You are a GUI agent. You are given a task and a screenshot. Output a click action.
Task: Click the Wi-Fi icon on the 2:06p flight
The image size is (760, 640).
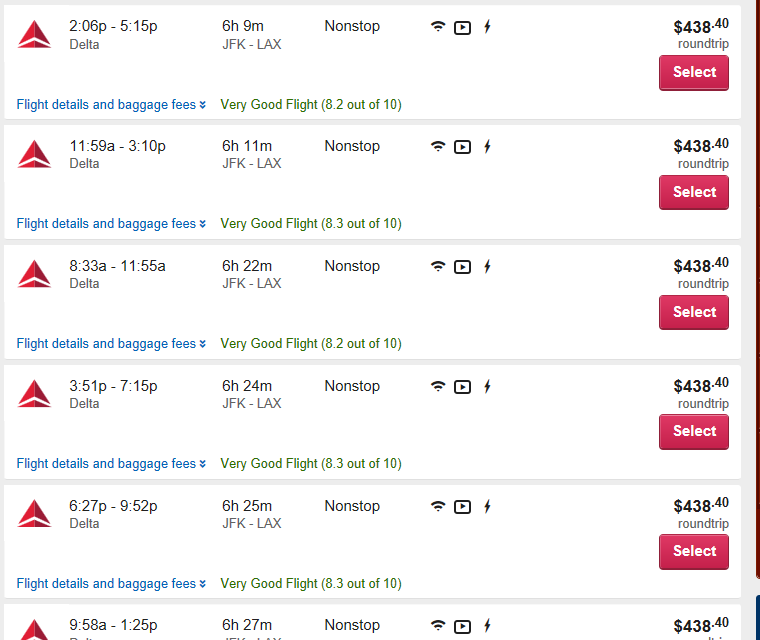(438, 27)
